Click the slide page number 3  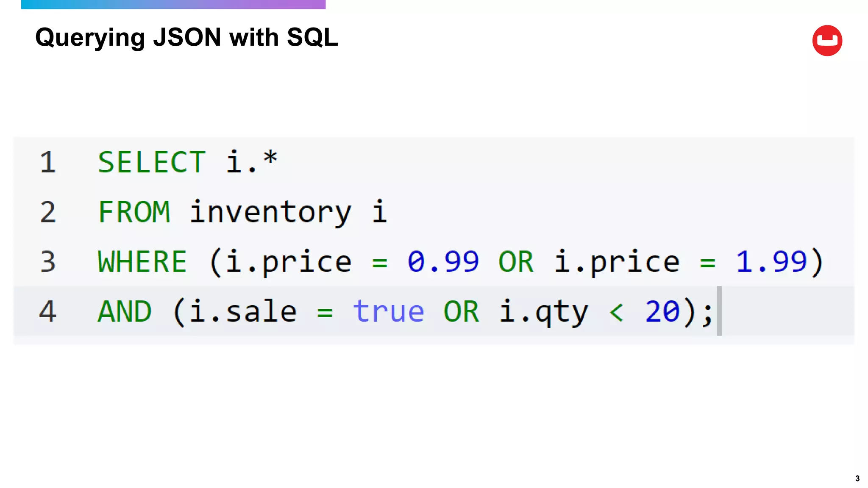pos(857,478)
